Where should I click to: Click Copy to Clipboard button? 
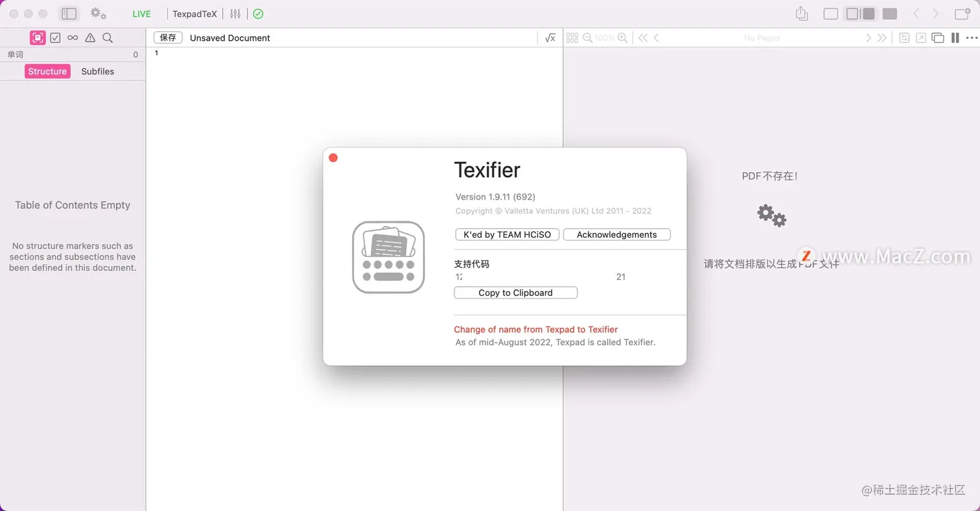coord(516,293)
